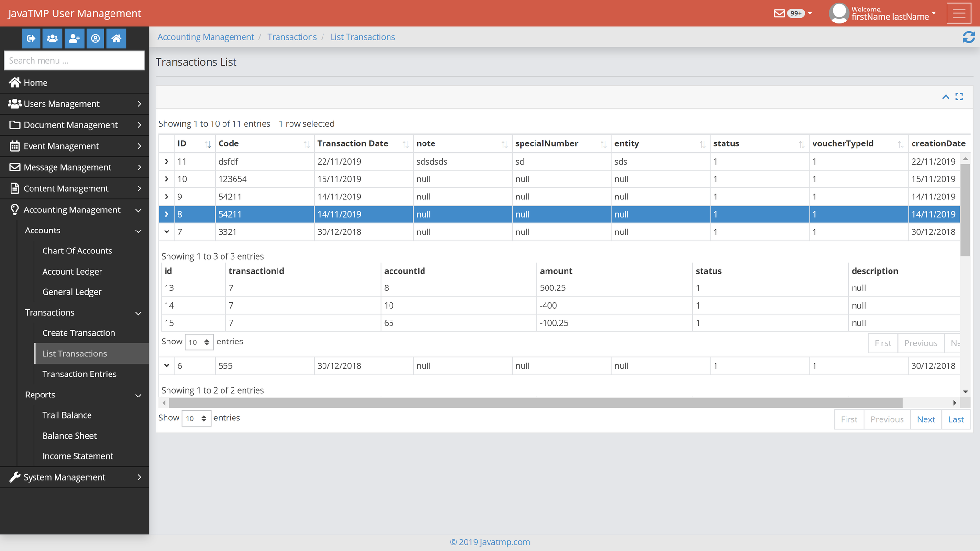980x551 pixels.
Task: Click ID column sort arrow
Action: point(207,143)
